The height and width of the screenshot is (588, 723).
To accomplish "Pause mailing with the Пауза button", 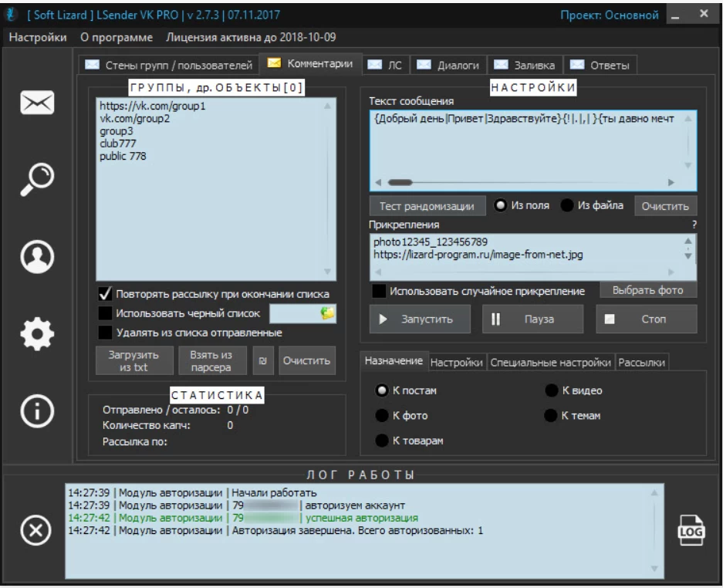I will [532, 319].
